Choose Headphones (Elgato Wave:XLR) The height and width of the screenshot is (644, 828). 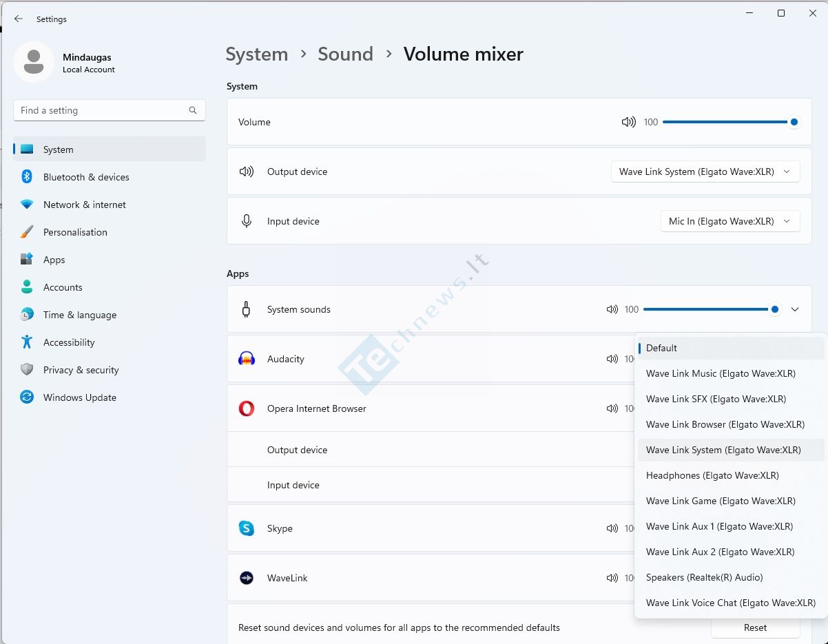coord(730,475)
